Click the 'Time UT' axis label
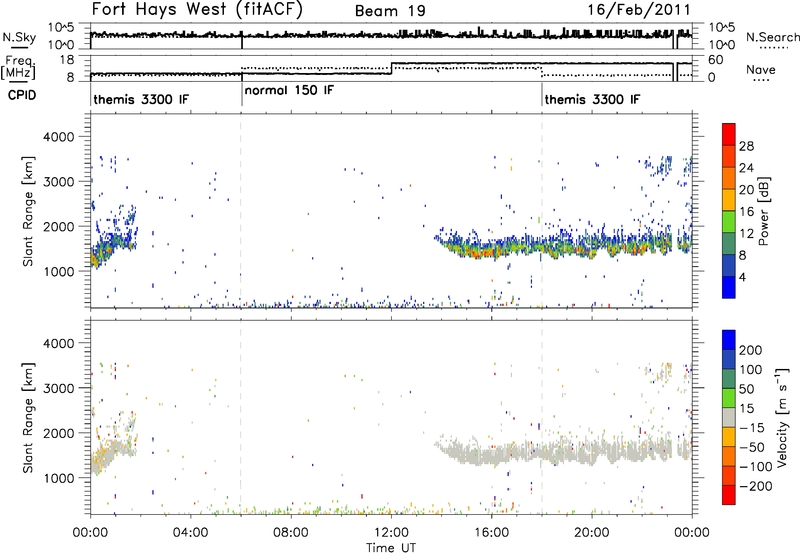The image size is (800, 554). point(391,548)
